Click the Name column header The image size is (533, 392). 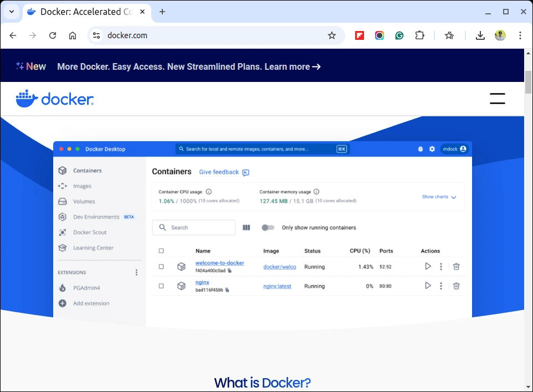point(203,251)
